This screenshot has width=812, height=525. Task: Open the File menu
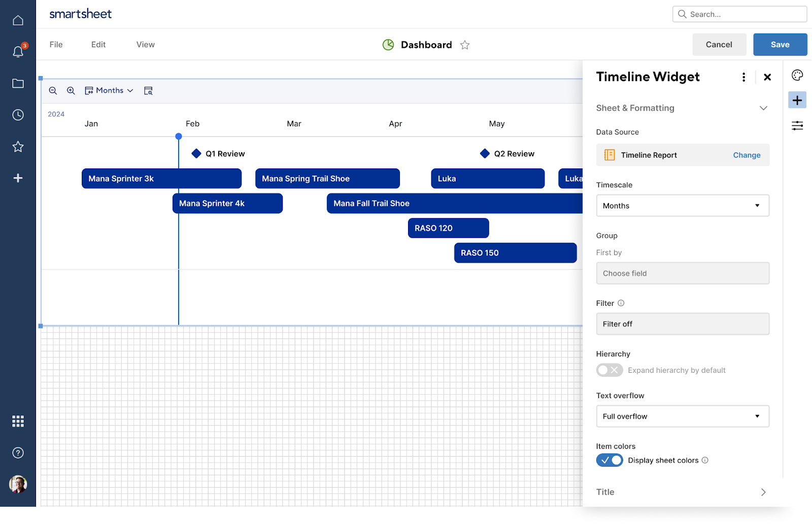(x=56, y=45)
